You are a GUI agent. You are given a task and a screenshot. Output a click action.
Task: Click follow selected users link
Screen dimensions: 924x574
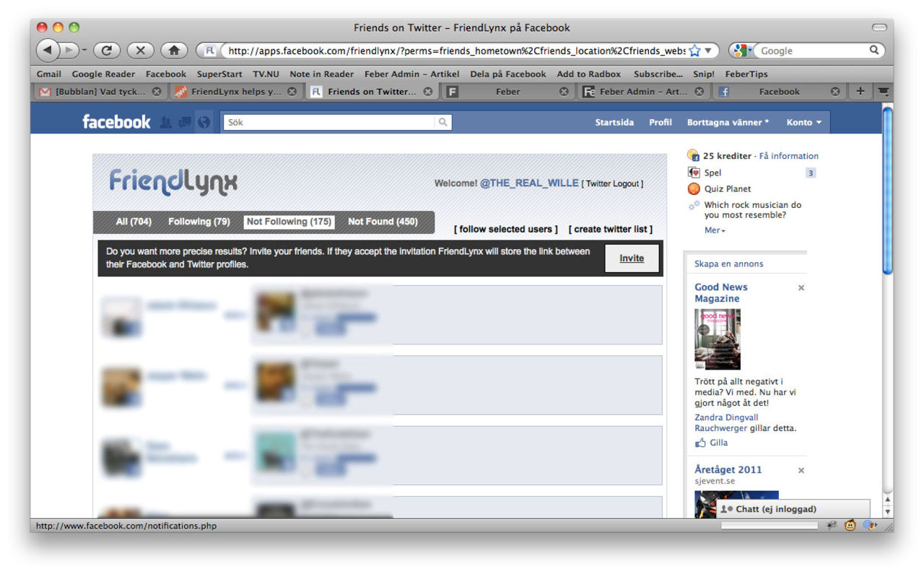point(506,230)
